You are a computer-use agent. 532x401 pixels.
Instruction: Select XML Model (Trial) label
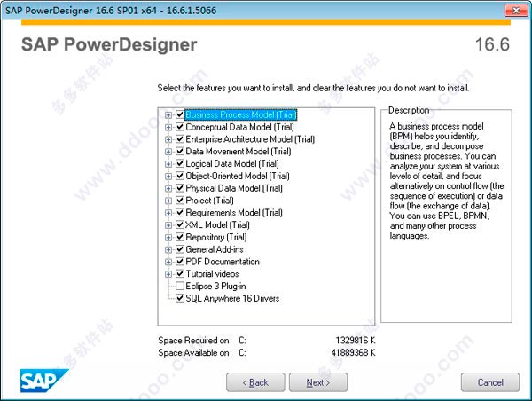pos(217,224)
